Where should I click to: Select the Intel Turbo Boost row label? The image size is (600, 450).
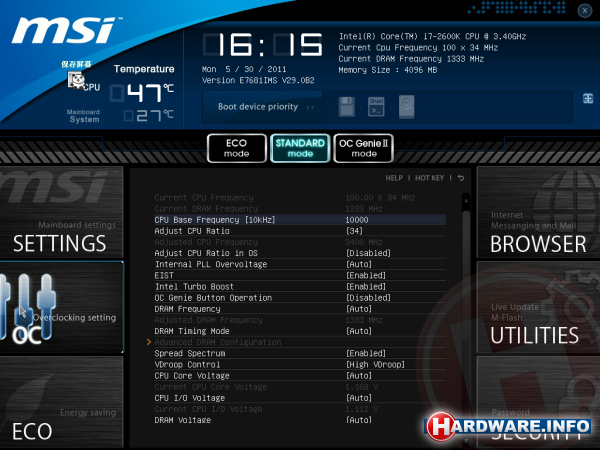[x=194, y=287]
